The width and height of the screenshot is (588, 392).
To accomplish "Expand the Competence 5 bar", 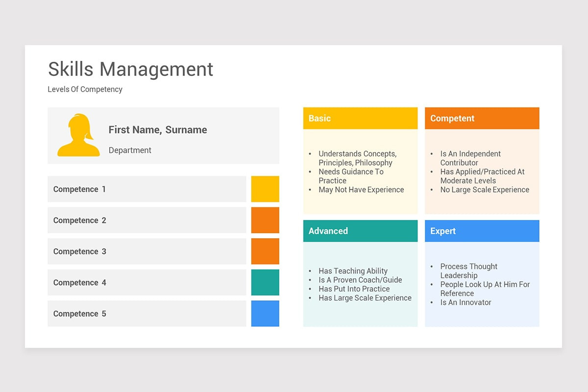I will click(x=147, y=314).
